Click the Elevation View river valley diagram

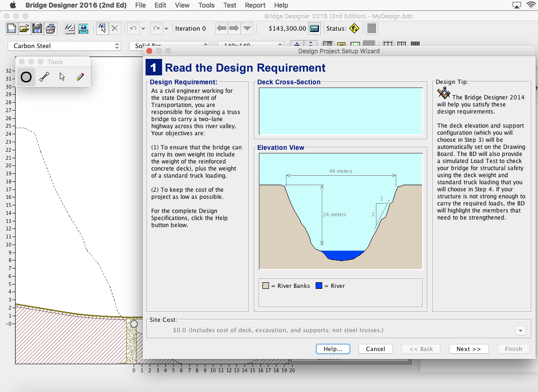tap(341, 211)
